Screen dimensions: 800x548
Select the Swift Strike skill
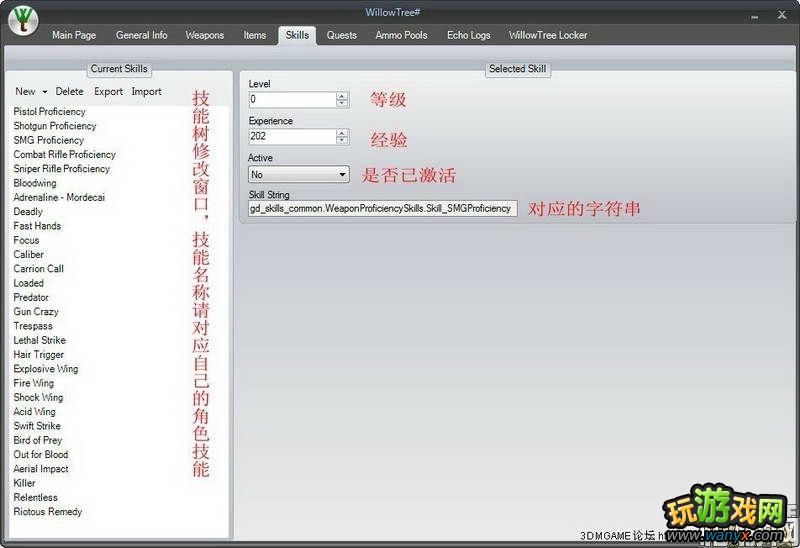coord(37,426)
